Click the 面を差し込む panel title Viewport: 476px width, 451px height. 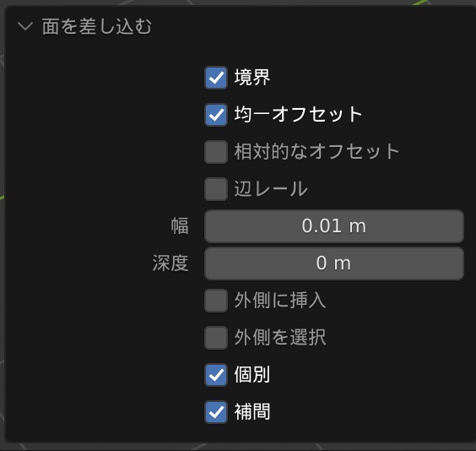tap(96, 26)
